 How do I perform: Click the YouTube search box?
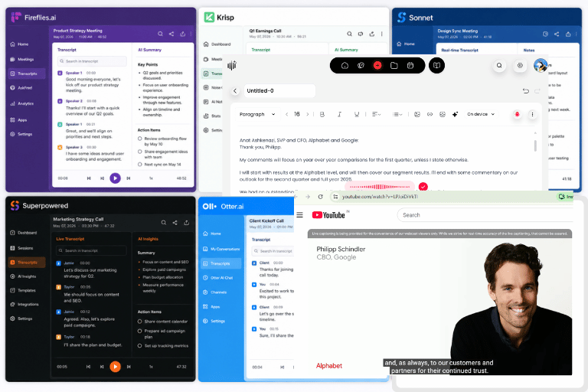pyautogui.click(x=485, y=215)
